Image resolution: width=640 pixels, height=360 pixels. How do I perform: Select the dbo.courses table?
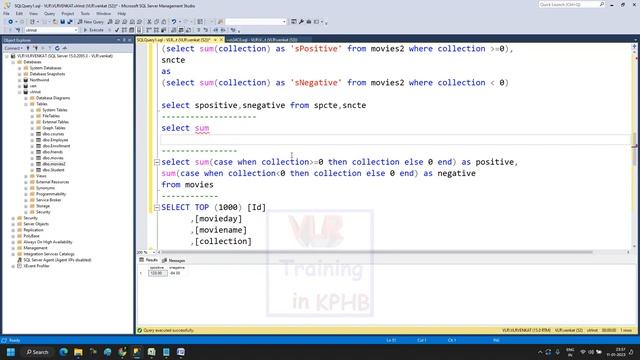pos(53,134)
